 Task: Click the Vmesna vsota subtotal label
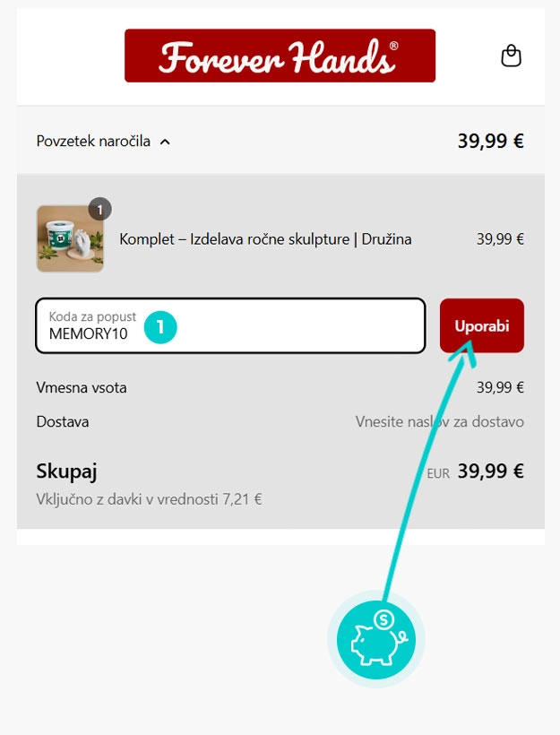82,387
